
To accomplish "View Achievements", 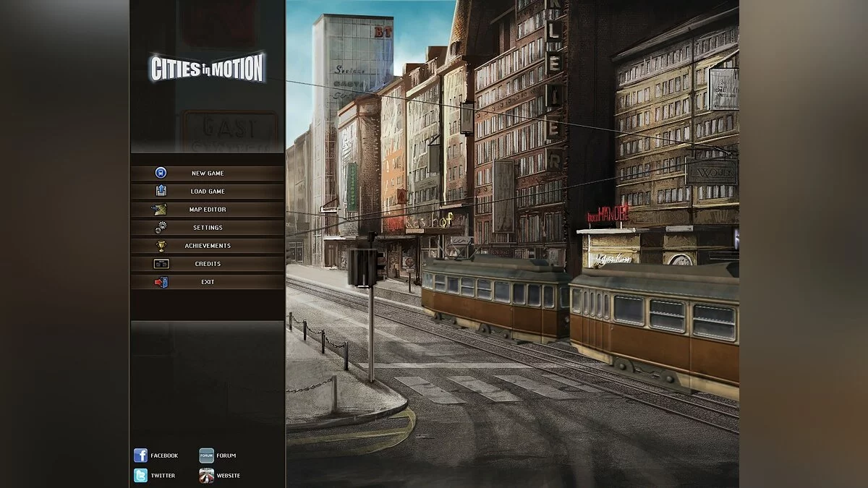I will pyautogui.click(x=208, y=245).
